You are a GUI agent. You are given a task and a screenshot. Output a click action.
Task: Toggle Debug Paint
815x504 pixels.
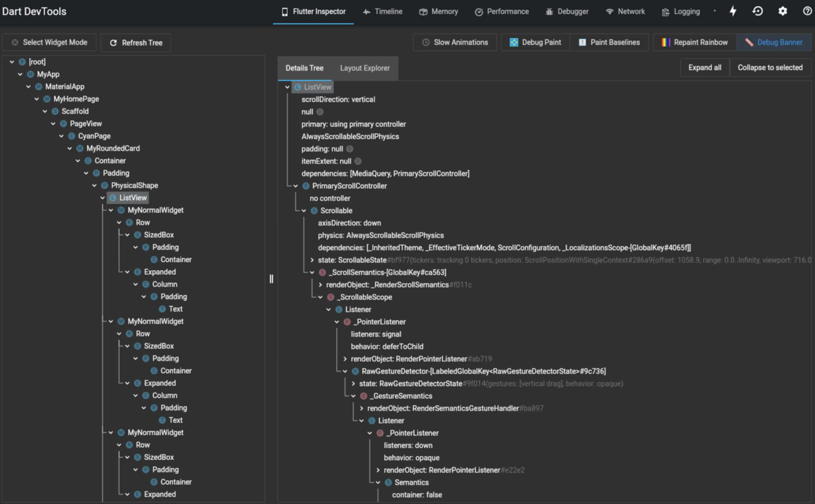click(x=535, y=42)
